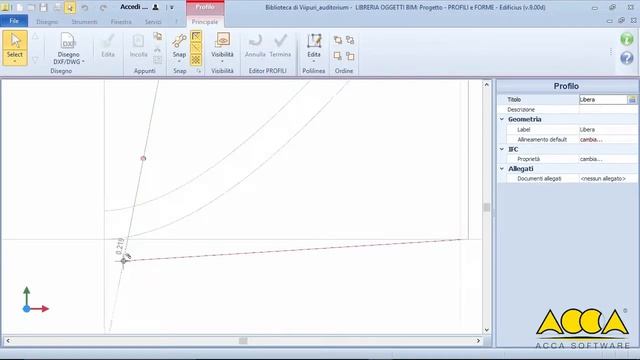The height and width of the screenshot is (360, 640).
Task: Click the bottom-left Ordine arrange icon
Action: tap(338, 56)
